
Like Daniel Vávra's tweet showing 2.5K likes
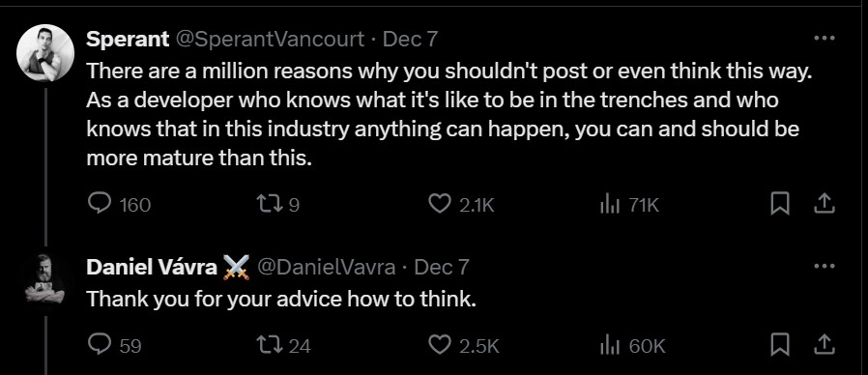coord(440,346)
